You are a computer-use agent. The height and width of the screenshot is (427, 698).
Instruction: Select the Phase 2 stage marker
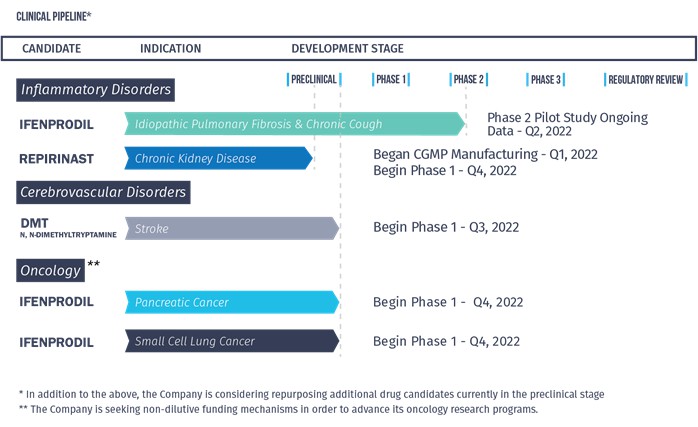[x=469, y=80]
